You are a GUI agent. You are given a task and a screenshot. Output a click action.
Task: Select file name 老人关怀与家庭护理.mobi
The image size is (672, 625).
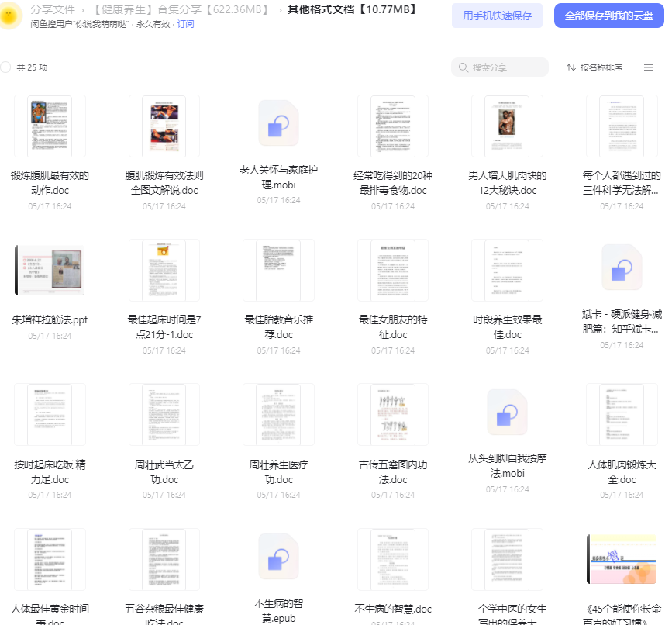(278, 178)
